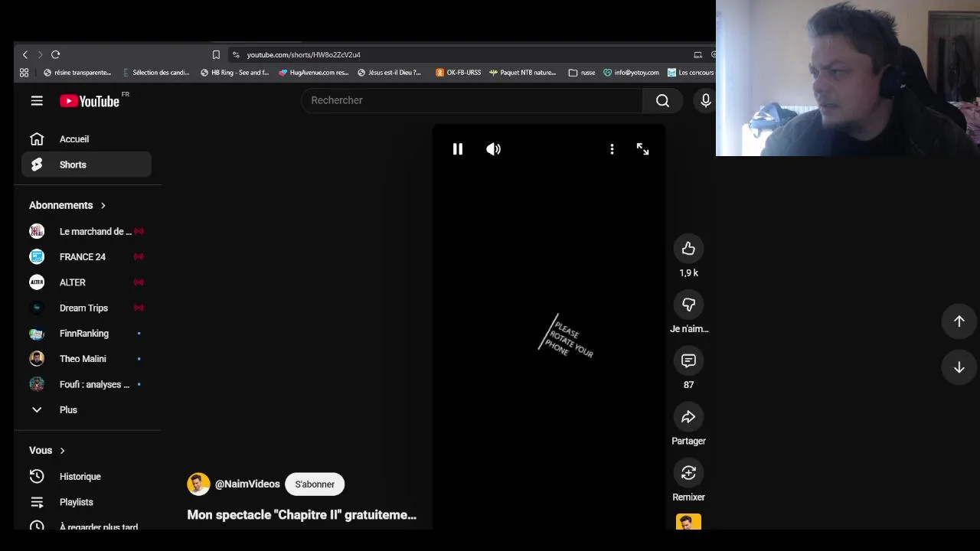Image resolution: width=980 pixels, height=551 pixels.
Task: Expand the Vous section
Action: (47, 451)
